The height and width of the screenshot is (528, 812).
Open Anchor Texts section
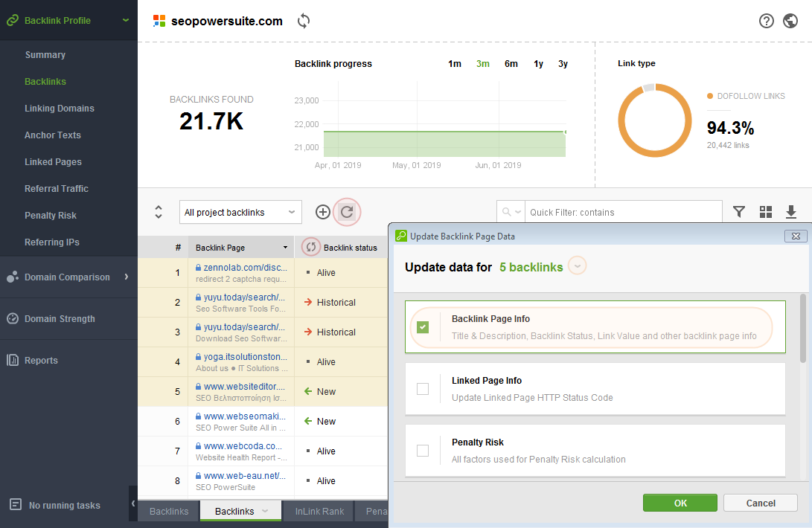[53, 135]
